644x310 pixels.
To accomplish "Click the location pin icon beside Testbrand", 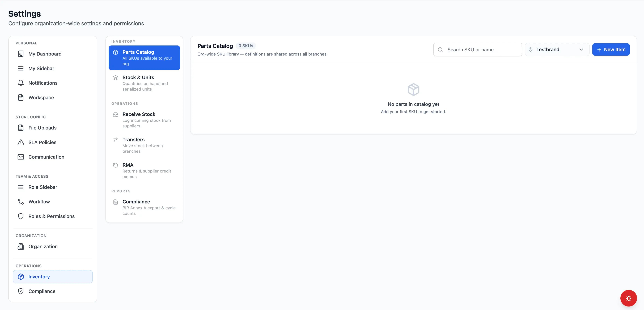I will [x=531, y=49].
